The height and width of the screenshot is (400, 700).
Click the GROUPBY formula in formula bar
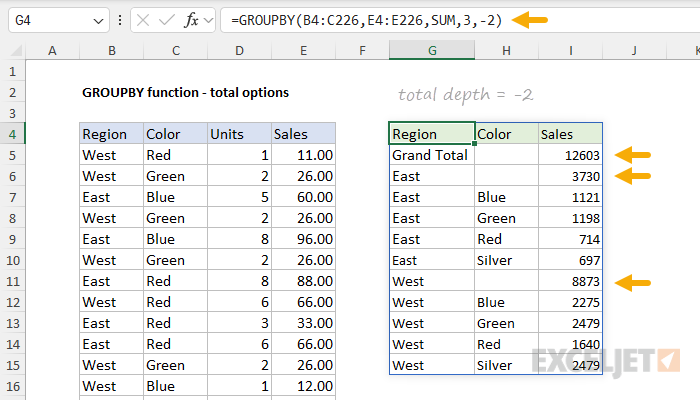point(367,20)
